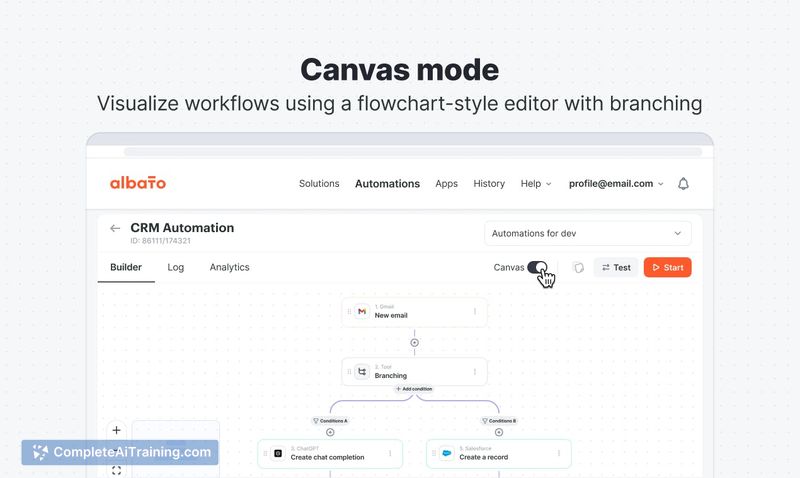
Task: Open History in the top navigation
Action: click(489, 184)
